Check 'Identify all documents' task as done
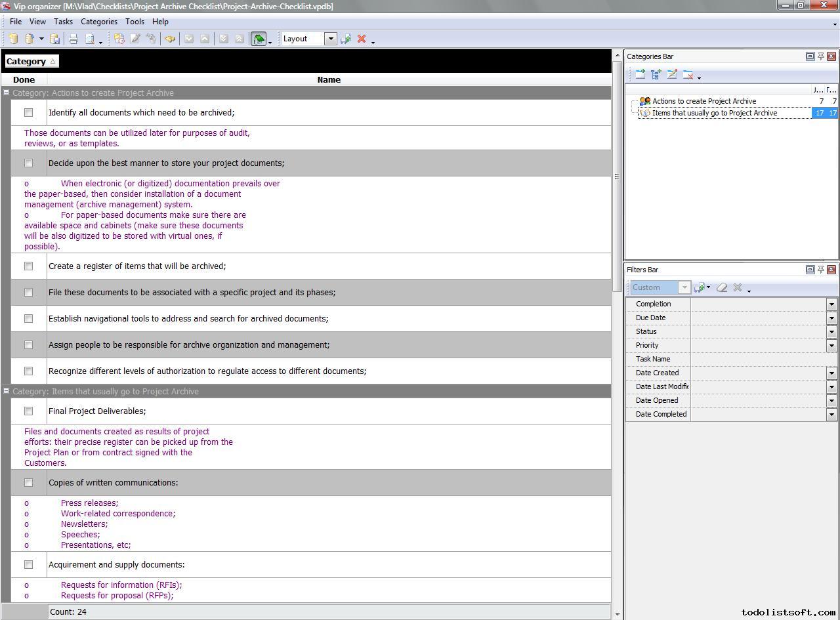Image resolution: width=840 pixels, height=620 pixels. pyautogui.click(x=28, y=113)
